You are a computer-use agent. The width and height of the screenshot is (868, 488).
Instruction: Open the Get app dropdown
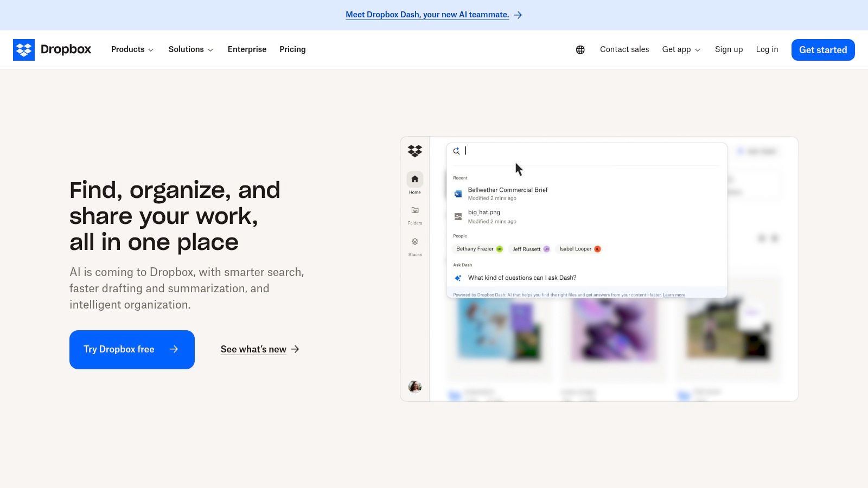(681, 49)
